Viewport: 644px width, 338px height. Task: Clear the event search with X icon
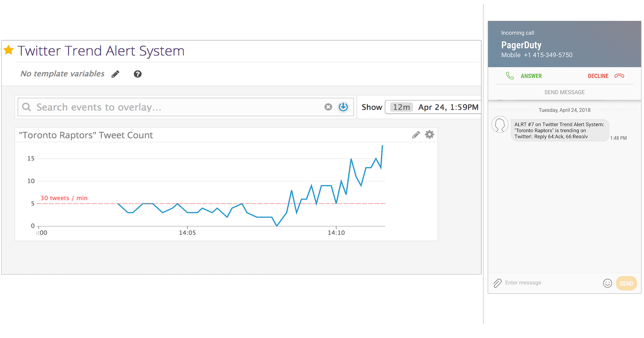[328, 107]
